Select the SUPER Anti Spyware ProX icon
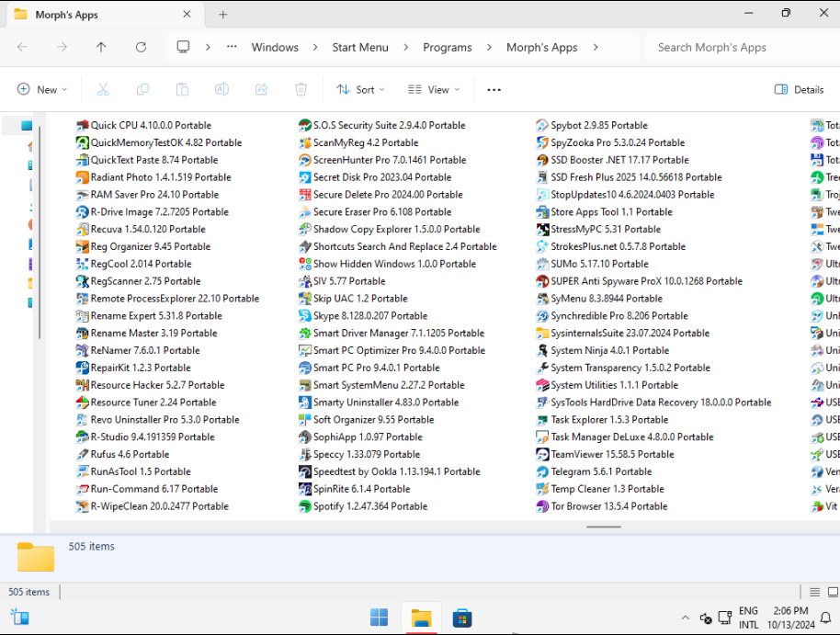The image size is (840, 635). [x=542, y=281]
